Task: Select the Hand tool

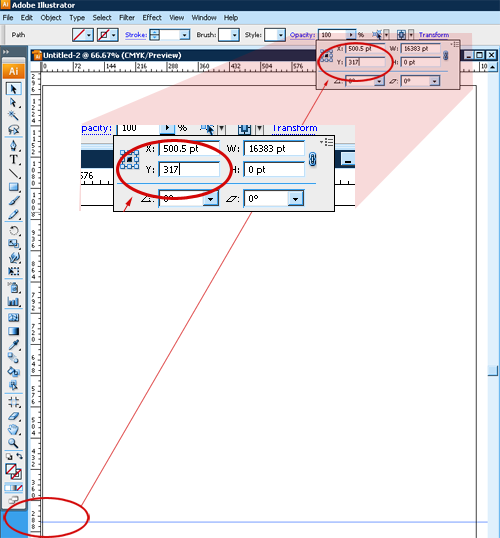Action: pos(13,429)
